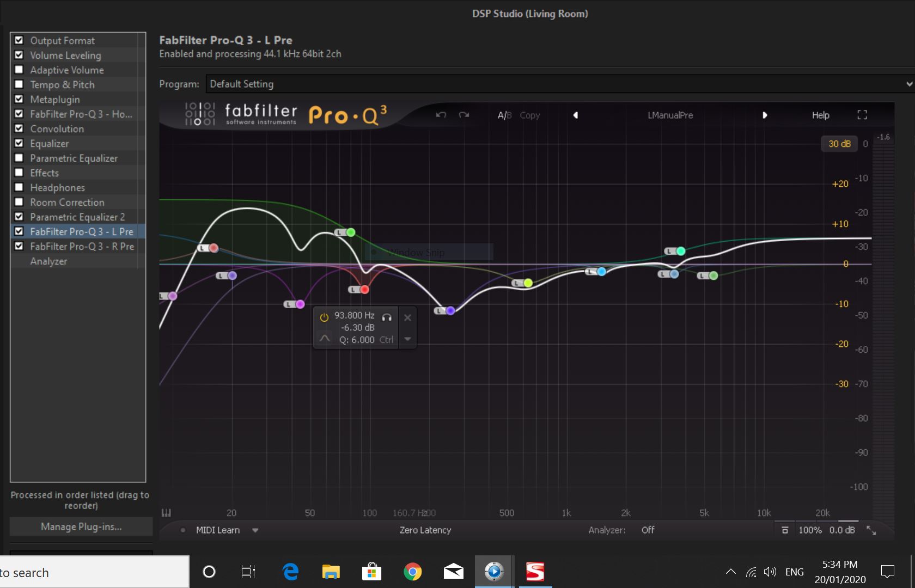This screenshot has height=588, width=915.
Task: Click MIDI Learn button
Action: (217, 530)
